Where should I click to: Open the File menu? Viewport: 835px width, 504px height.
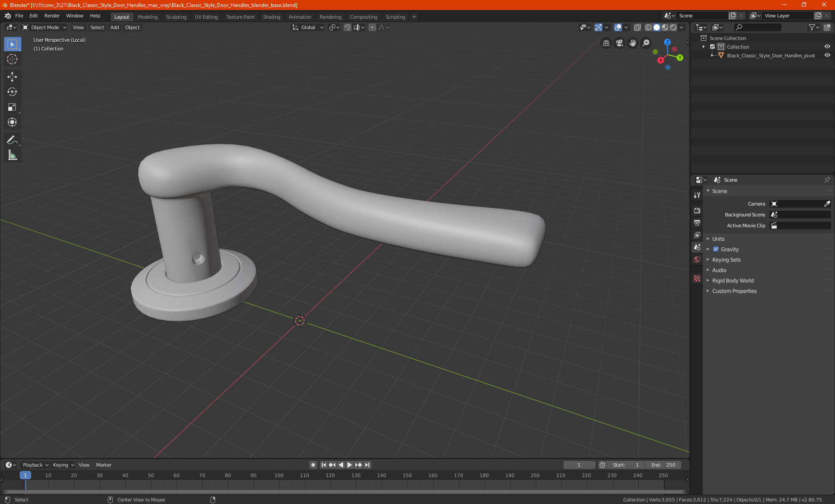(19, 16)
